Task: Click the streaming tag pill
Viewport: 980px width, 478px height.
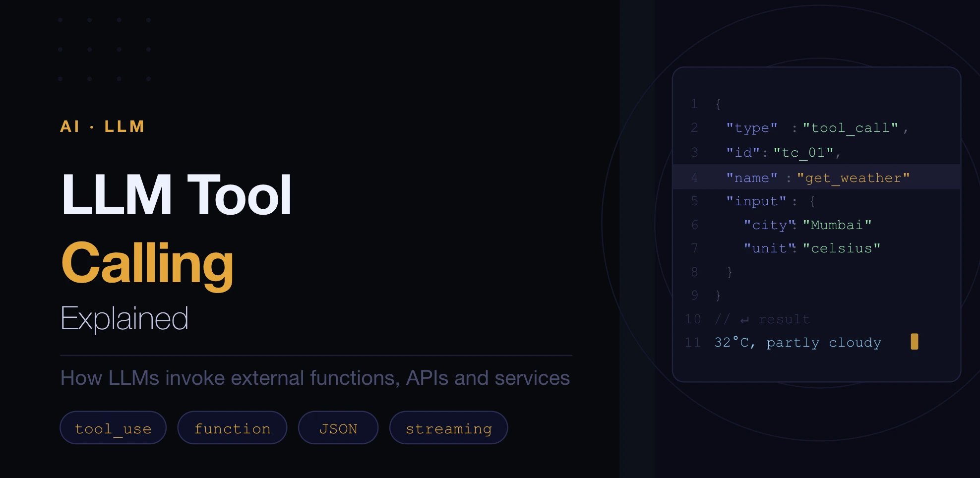Action: pos(448,427)
